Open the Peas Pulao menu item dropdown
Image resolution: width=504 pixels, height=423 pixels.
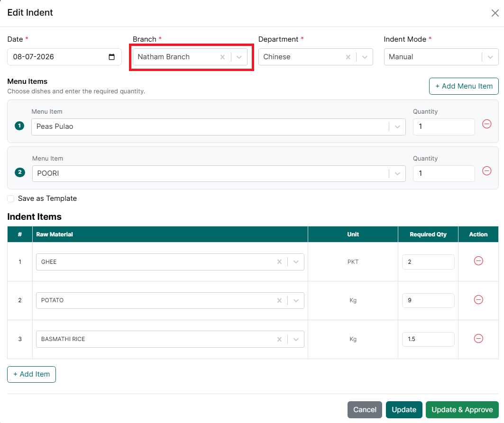(397, 126)
